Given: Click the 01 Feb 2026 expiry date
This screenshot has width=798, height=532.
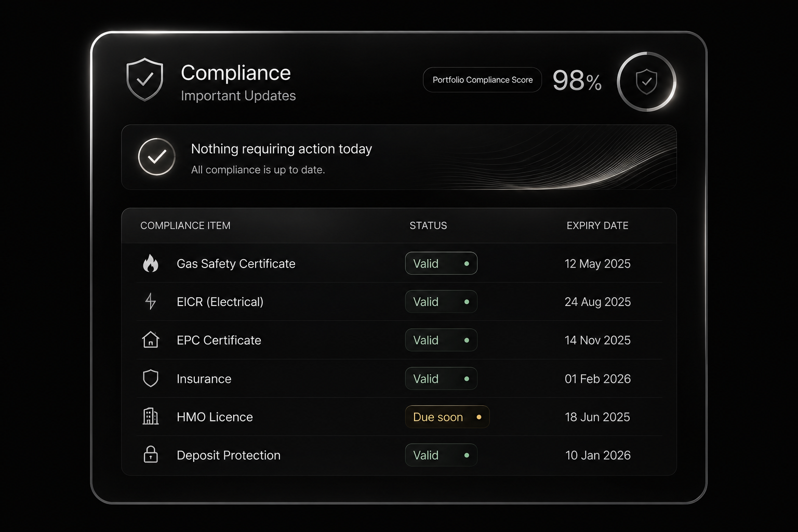Looking at the screenshot, I should (x=597, y=379).
